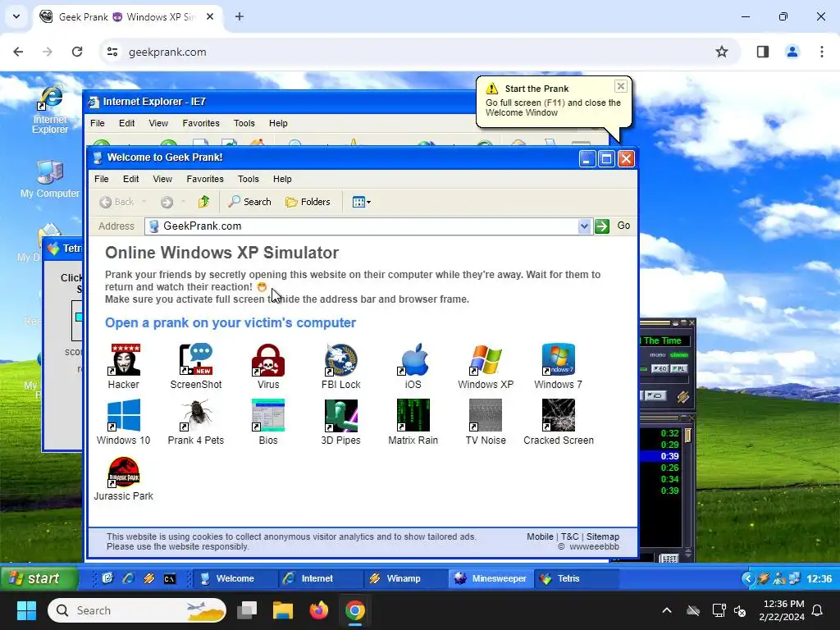
Task: Reload the geekprank.com page
Action: pos(77,52)
